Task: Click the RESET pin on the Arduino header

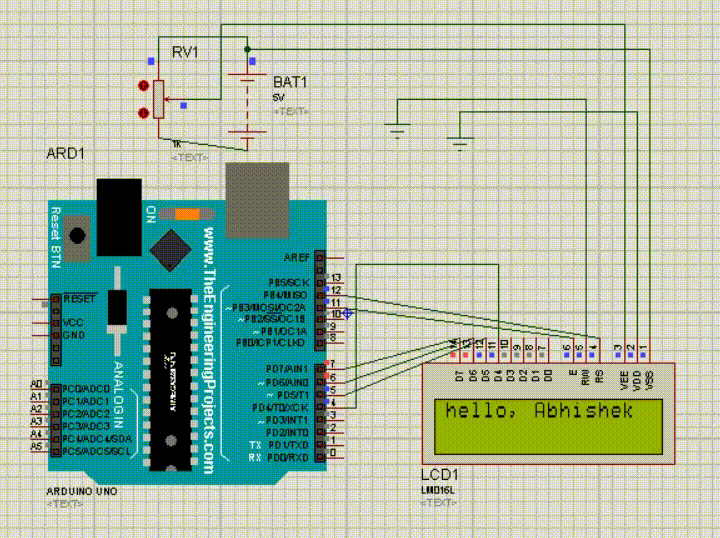Action: (56, 299)
